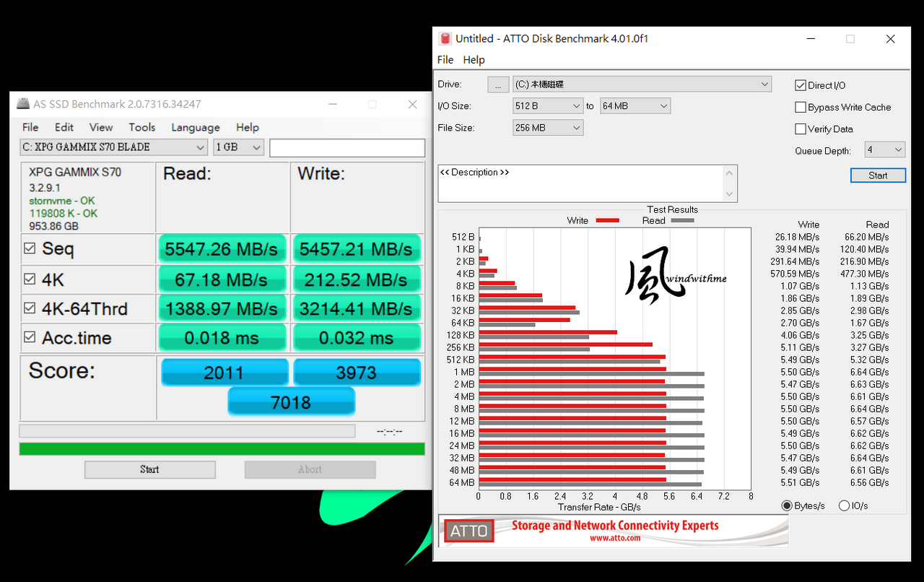The image size is (924, 582).
Task: Click the 953.86 GB capacity text
Action: pyautogui.click(x=53, y=226)
